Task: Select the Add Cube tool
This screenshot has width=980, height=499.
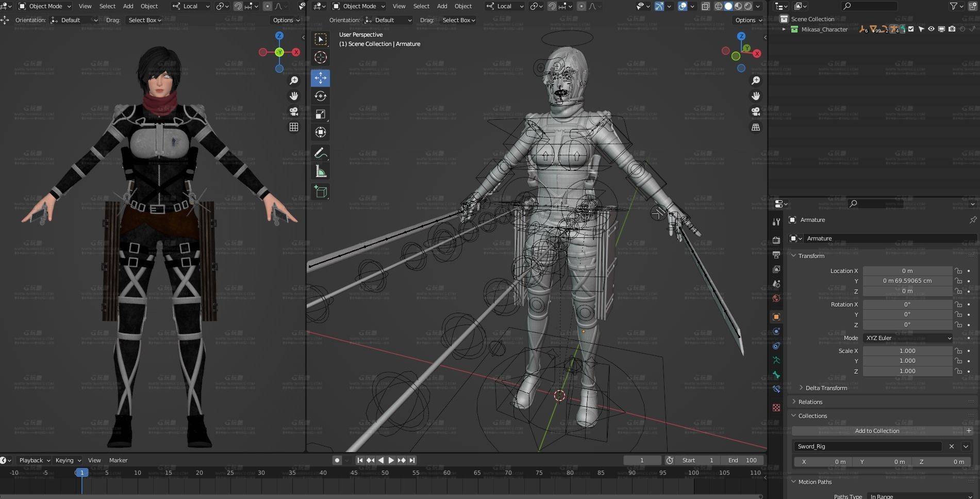Action: coord(321,192)
